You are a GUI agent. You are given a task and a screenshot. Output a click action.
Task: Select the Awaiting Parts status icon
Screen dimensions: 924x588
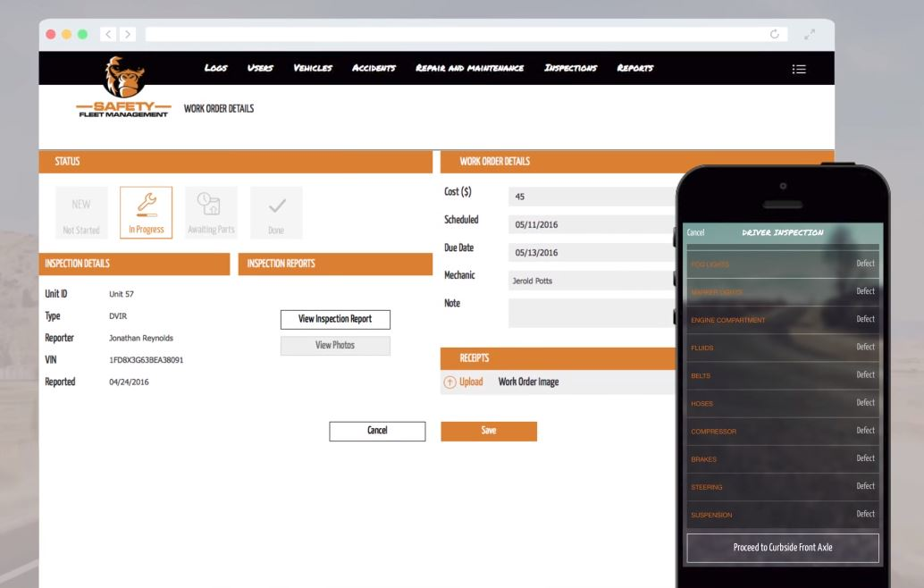pos(212,206)
